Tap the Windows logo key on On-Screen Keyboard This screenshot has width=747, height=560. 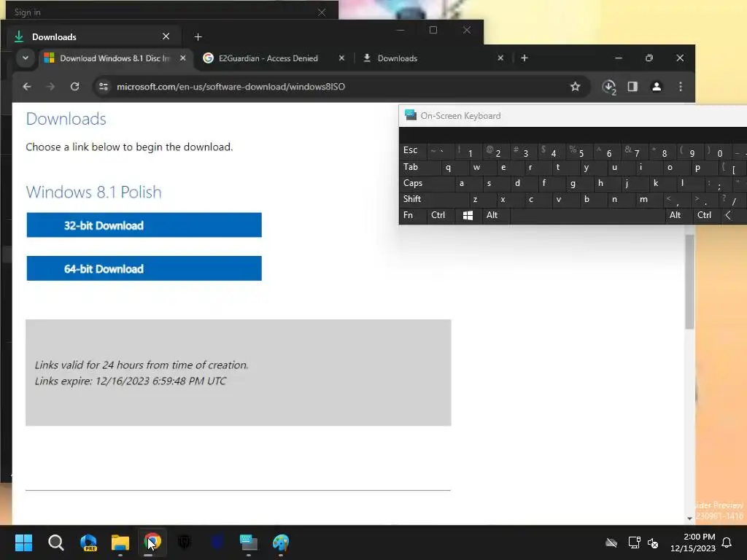(468, 215)
